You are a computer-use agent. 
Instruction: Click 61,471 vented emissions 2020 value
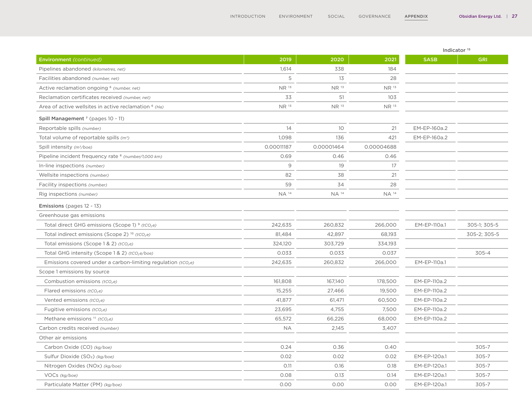(x=336, y=300)
